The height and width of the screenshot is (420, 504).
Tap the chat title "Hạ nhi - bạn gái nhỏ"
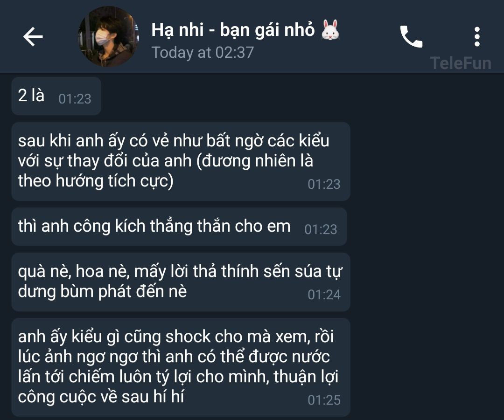(x=233, y=30)
